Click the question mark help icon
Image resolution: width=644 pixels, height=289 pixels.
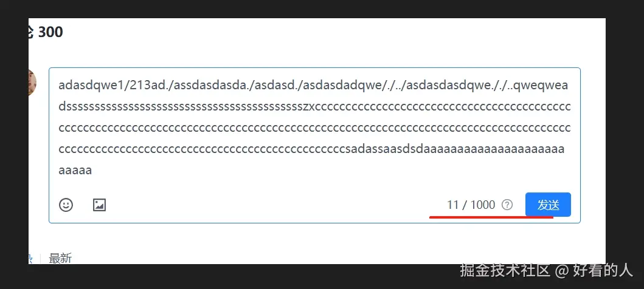click(x=508, y=205)
